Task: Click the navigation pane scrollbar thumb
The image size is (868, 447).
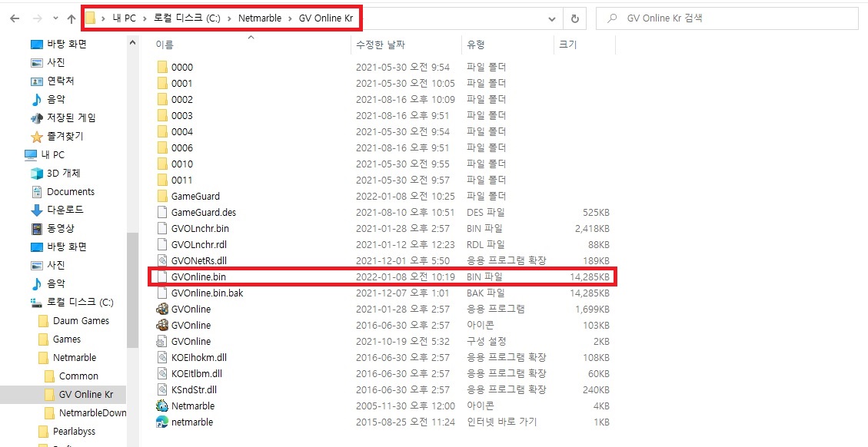Action: [133, 290]
